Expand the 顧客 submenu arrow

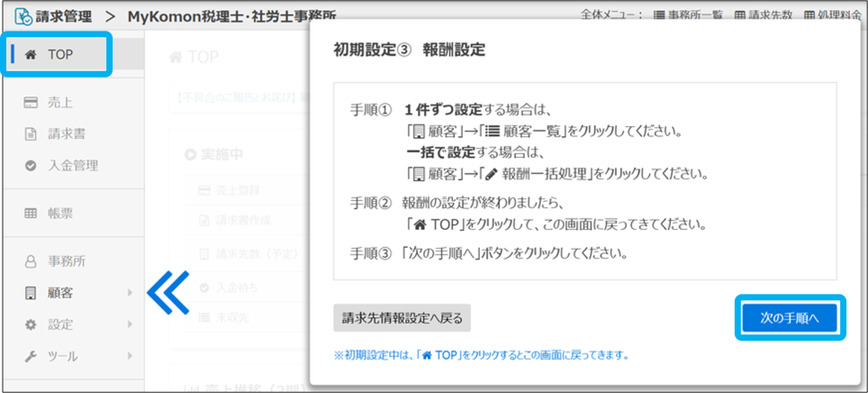[x=130, y=292]
